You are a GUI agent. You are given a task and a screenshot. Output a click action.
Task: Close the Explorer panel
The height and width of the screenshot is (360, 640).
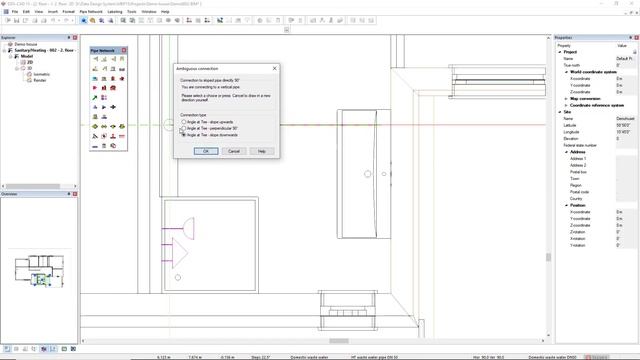[x=75, y=38]
